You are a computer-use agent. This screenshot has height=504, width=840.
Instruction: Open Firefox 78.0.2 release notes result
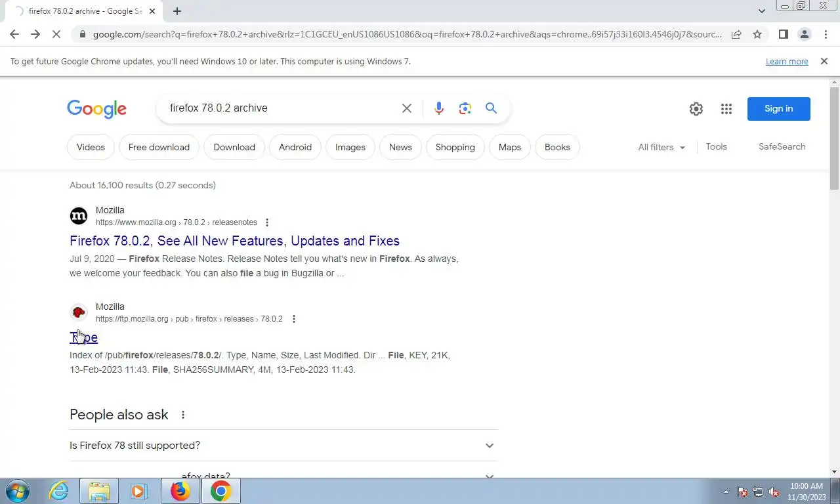(x=234, y=241)
